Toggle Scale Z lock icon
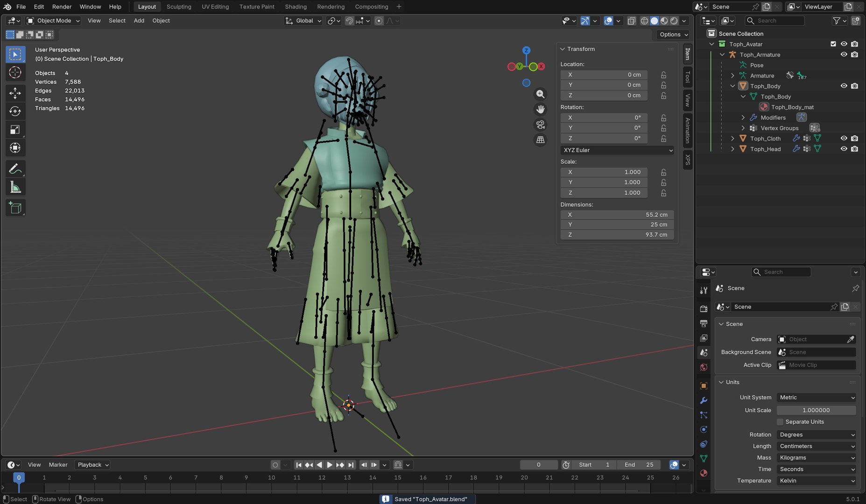The width and height of the screenshot is (866, 504). point(663,193)
